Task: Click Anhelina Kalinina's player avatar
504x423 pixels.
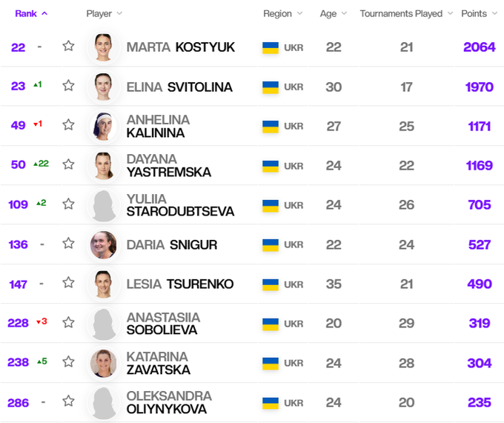Action: click(103, 126)
